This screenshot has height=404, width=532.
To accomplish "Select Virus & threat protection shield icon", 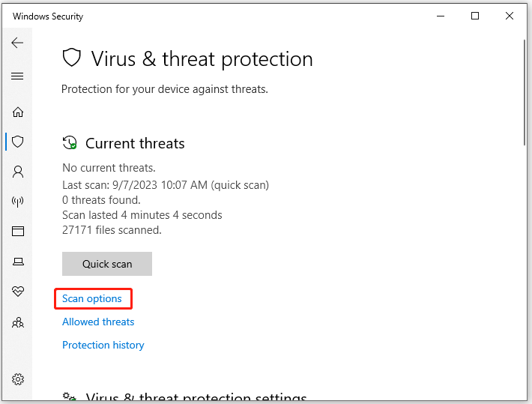I will 17,142.
